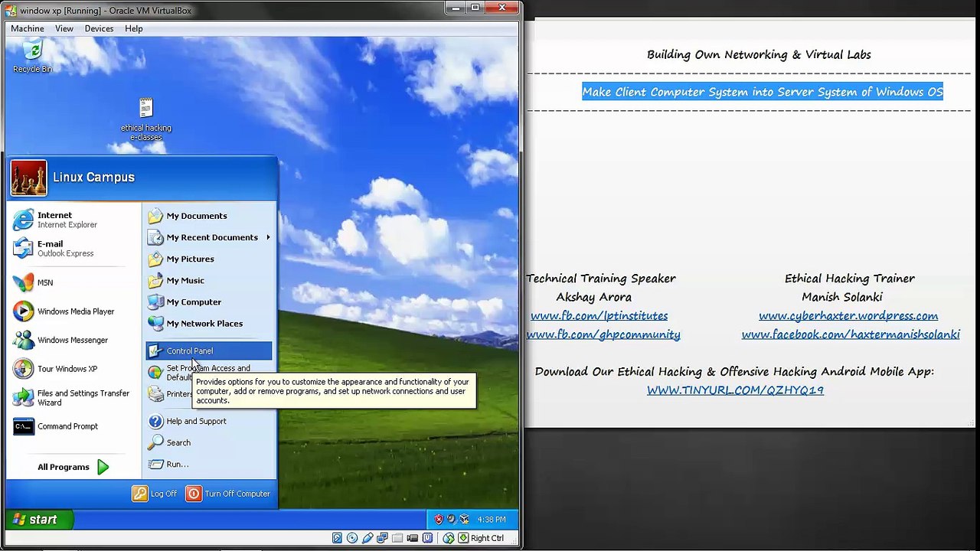Click the Akshay Arora name text
The width and height of the screenshot is (980, 551).
pyautogui.click(x=594, y=297)
